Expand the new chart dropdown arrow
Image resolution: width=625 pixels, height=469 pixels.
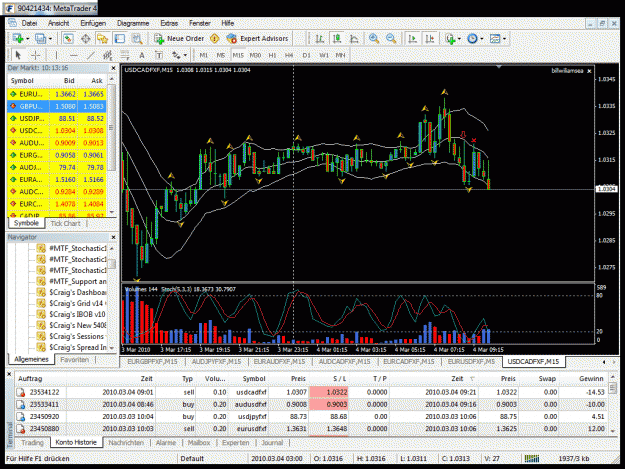point(28,39)
